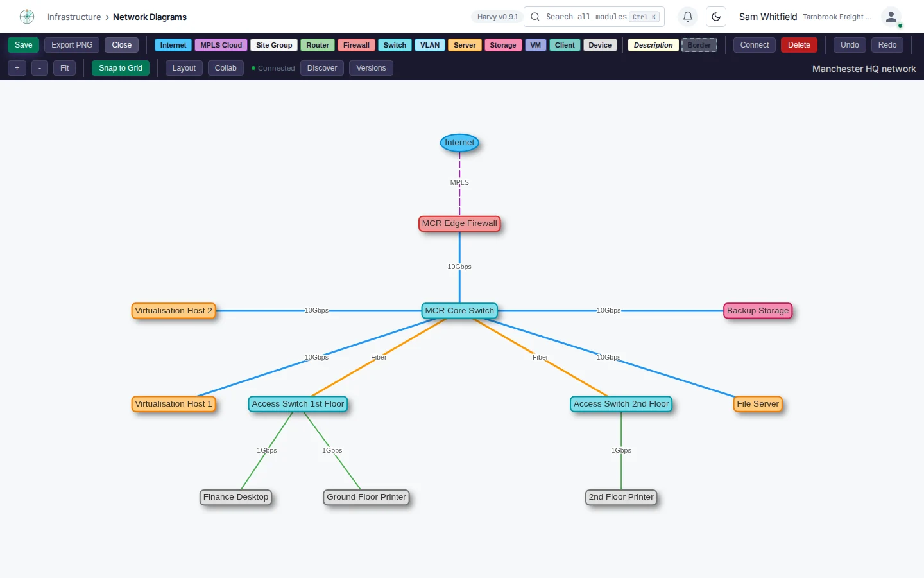Undo the last change
924x578 pixels.
pyautogui.click(x=850, y=45)
